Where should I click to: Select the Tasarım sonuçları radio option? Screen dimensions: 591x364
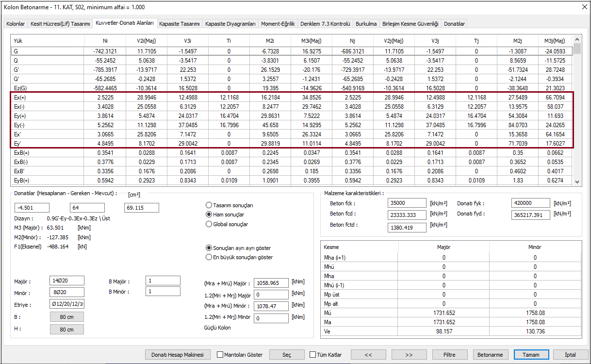pyautogui.click(x=209, y=205)
